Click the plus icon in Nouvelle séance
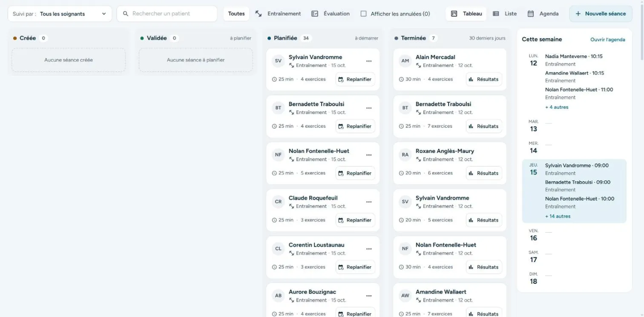This screenshot has height=317, width=644. click(x=578, y=14)
